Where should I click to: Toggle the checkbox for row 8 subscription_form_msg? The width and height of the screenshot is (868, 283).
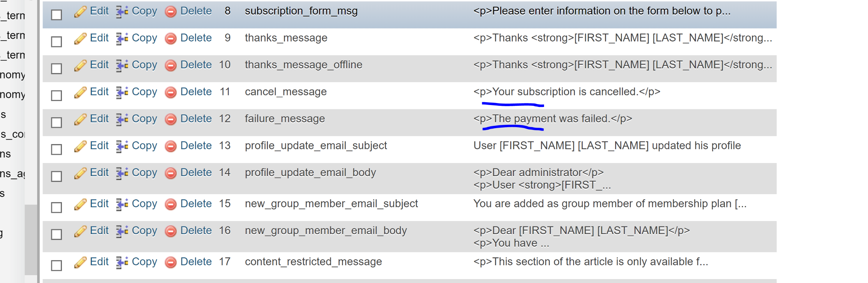coord(57,15)
